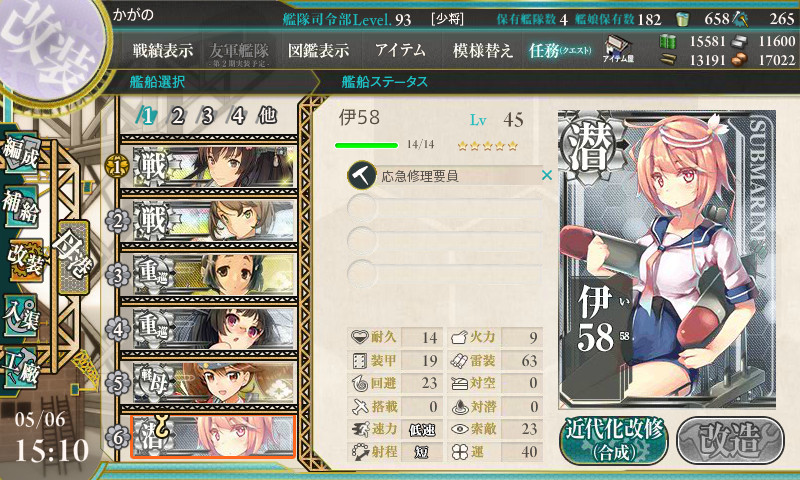The image size is (800, 480).
Task: Open 戦績表示 menu item
Action: click(x=163, y=50)
